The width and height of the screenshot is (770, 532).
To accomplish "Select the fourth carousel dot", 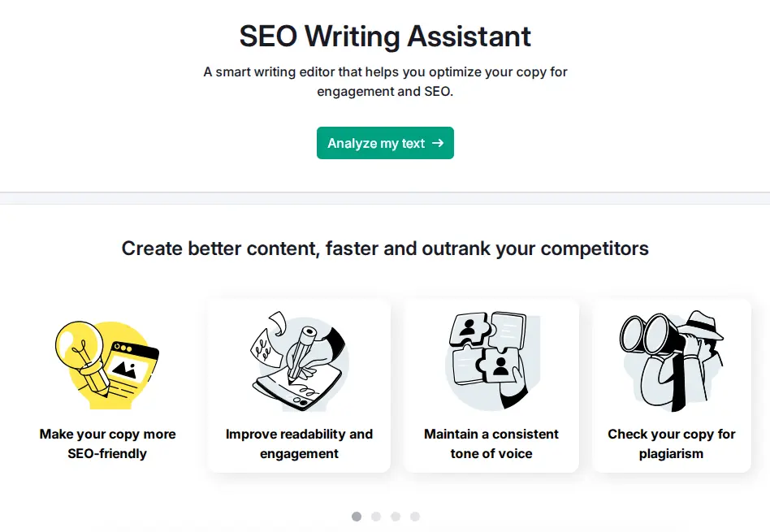I will [415, 517].
